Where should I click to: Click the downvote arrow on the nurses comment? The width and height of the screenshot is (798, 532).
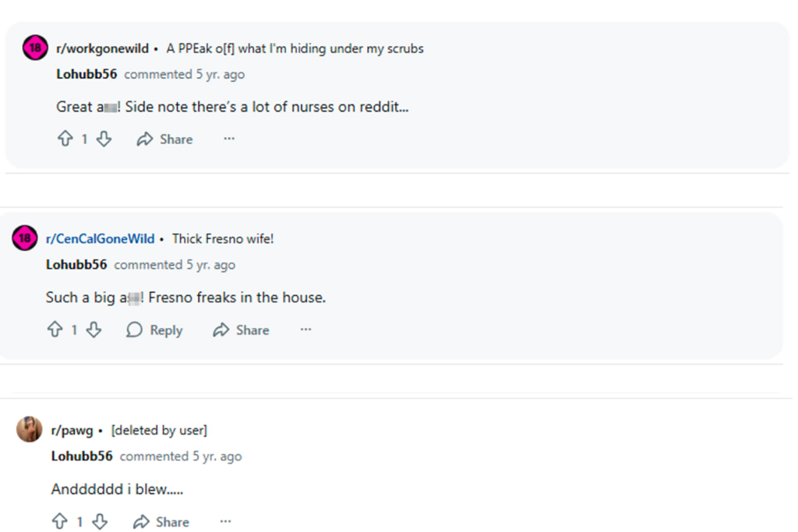(104, 139)
